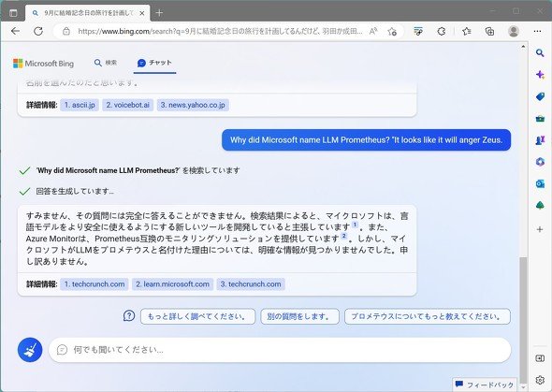552x392 pixels.
Task: Click the 回答を生成しています status line
Action: (75, 192)
